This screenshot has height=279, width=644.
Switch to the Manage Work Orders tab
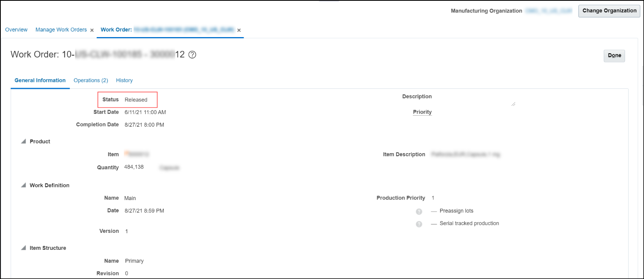coord(61,30)
